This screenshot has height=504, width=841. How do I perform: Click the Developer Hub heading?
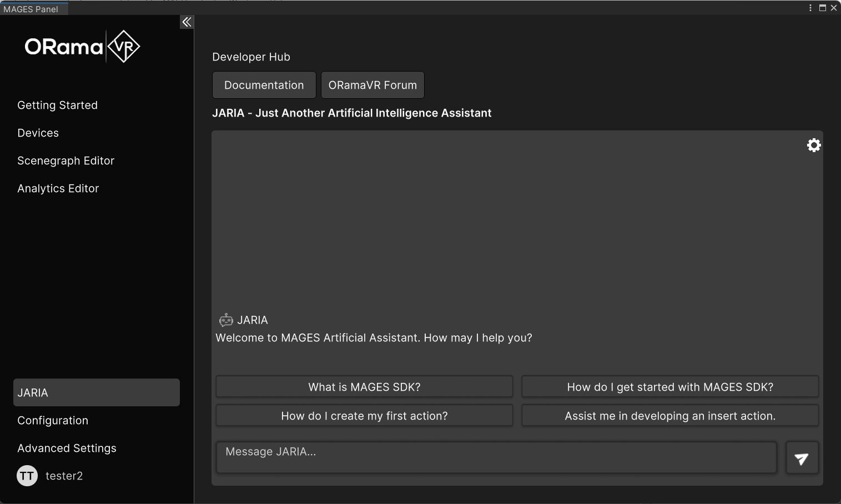pyautogui.click(x=251, y=57)
